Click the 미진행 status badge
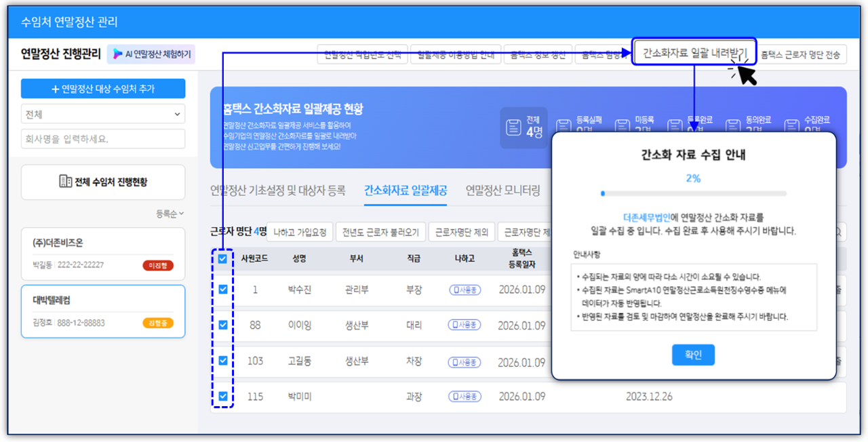This screenshot has height=442, width=868. point(158,266)
